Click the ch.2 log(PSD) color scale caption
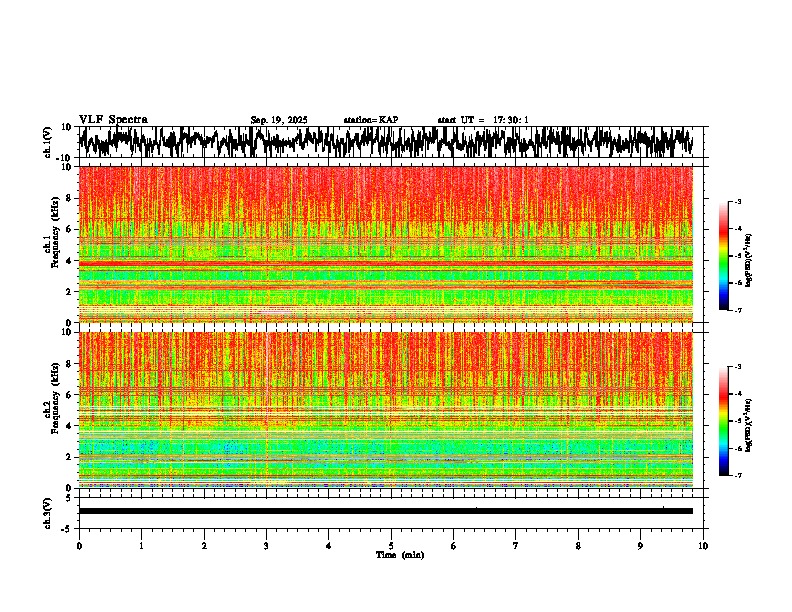 coord(749,425)
